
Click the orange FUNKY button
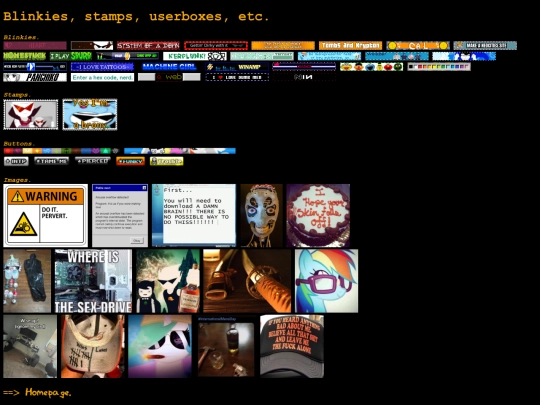(130, 161)
